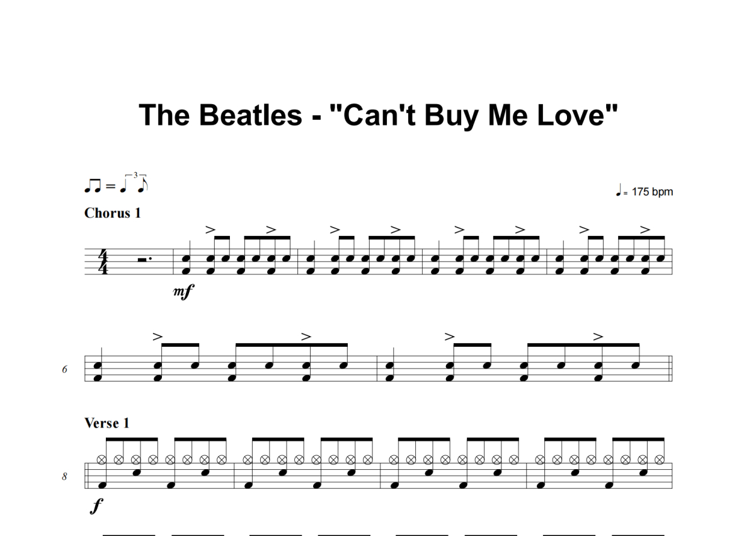This screenshot has width=756, height=536.
Task: Select the forte dynamic under Verse 1
Action: (96, 505)
